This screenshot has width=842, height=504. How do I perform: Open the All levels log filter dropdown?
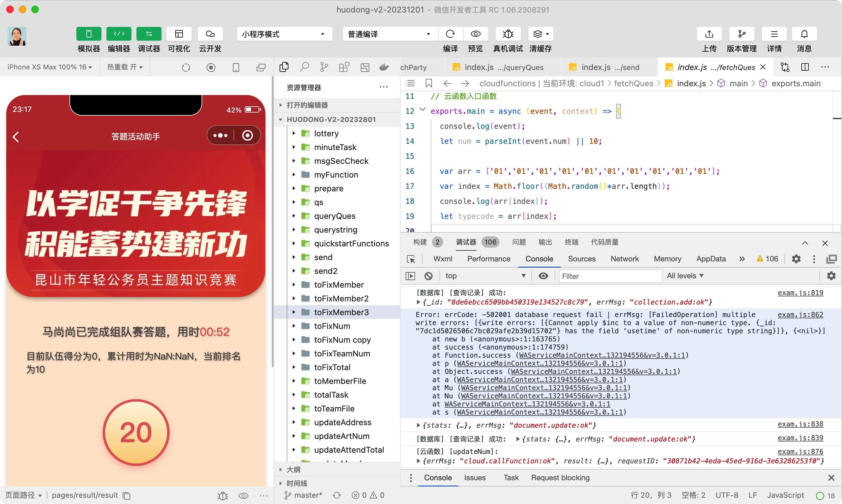click(685, 276)
